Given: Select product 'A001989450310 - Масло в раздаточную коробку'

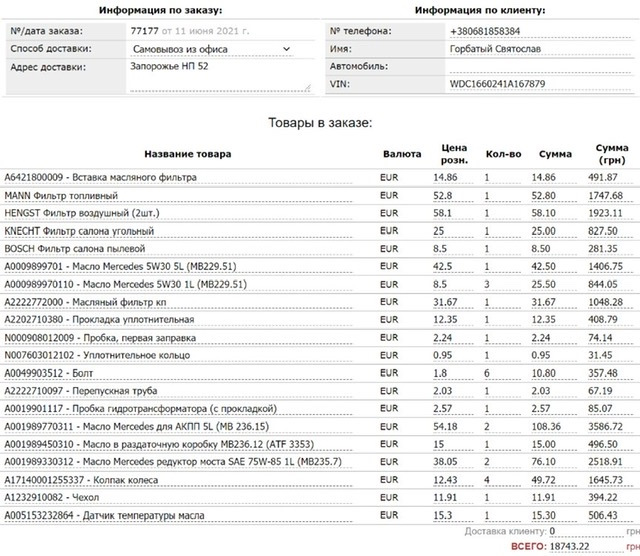Looking at the screenshot, I should (178, 444).
